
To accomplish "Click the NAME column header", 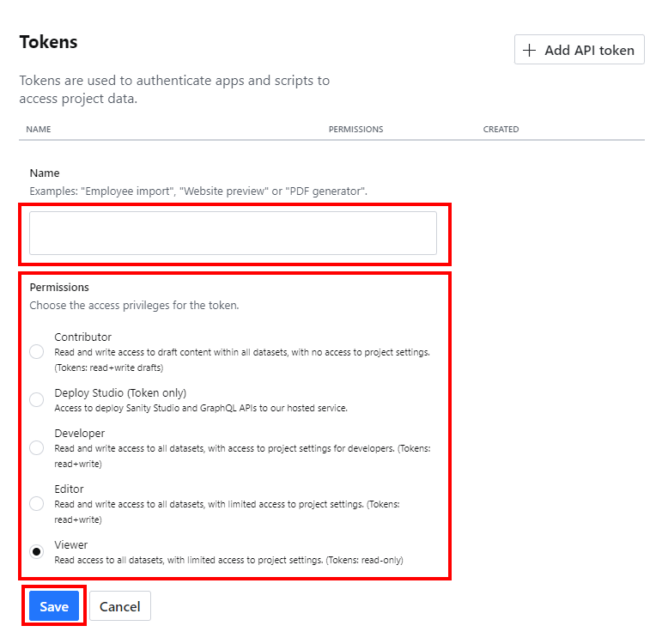I will (39, 130).
